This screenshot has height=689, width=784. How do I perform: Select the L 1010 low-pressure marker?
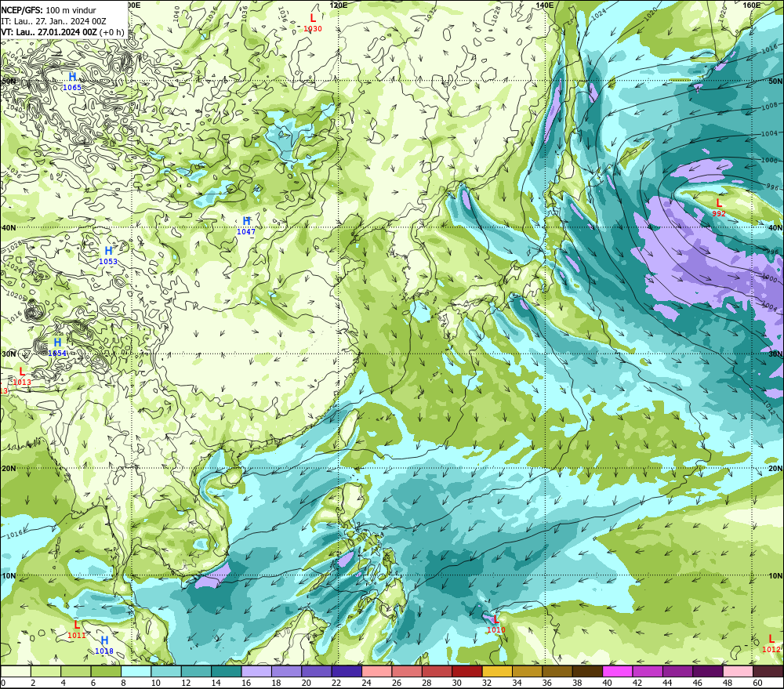(x=496, y=625)
